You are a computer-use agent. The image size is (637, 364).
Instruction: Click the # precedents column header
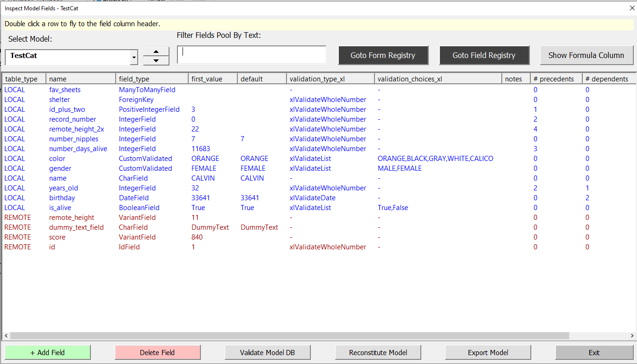tap(556, 79)
